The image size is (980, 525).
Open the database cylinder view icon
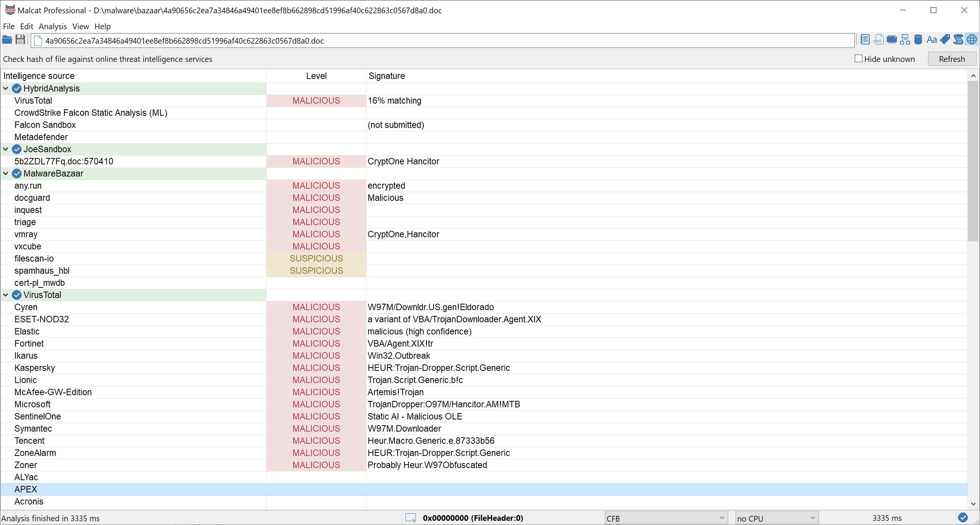[918, 39]
